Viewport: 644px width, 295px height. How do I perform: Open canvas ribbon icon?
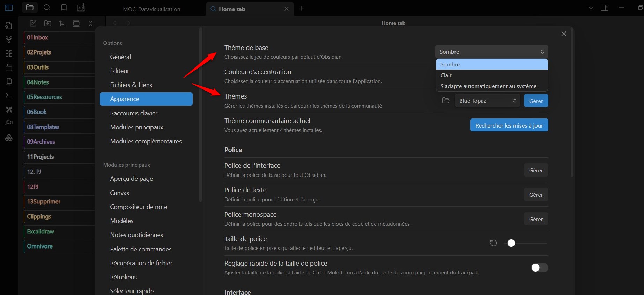9,53
